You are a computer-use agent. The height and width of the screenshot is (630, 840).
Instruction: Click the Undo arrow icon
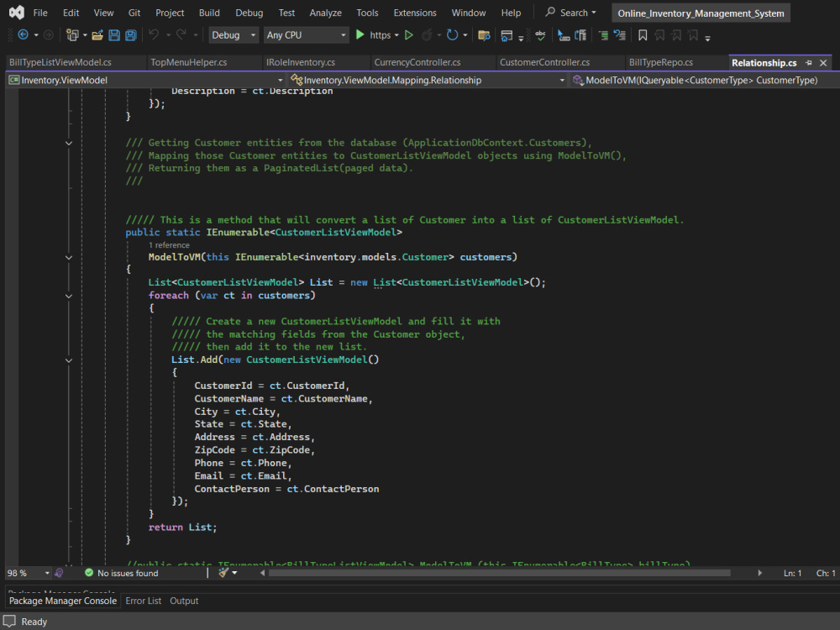tap(154, 34)
